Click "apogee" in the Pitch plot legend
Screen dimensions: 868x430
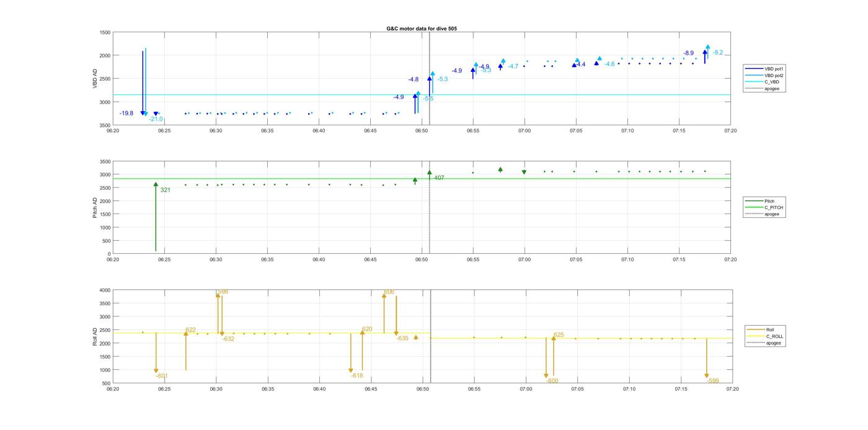[x=763, y=214]
